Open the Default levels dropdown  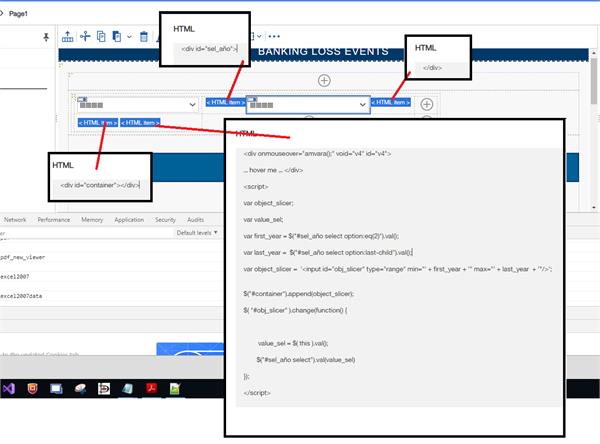(x=197, y=233)
